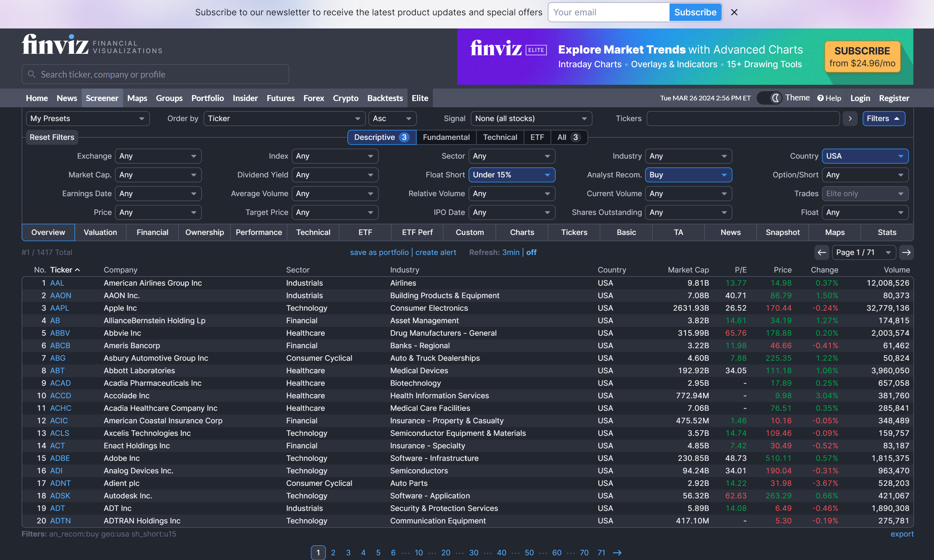
Task: Sort by the Ticker column header
Action: click(64, 270)
